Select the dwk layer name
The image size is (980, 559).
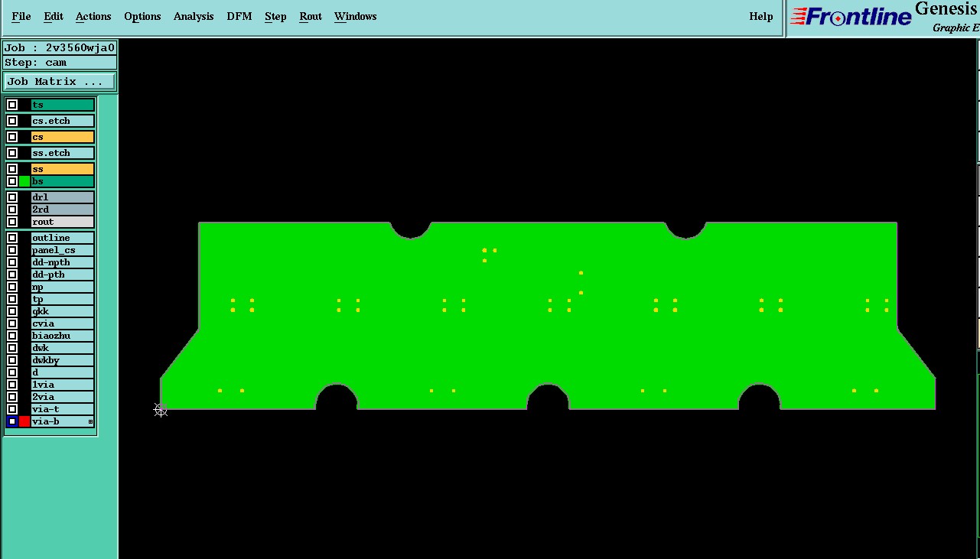click(63, 348)
